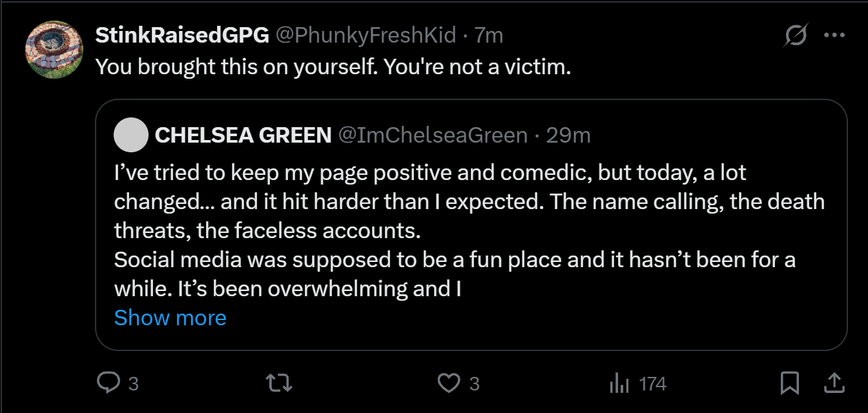Open the @PhunkyFreshKid handle link
The width and height of the screenshot is (868, 413).
(x=366, y=35)
